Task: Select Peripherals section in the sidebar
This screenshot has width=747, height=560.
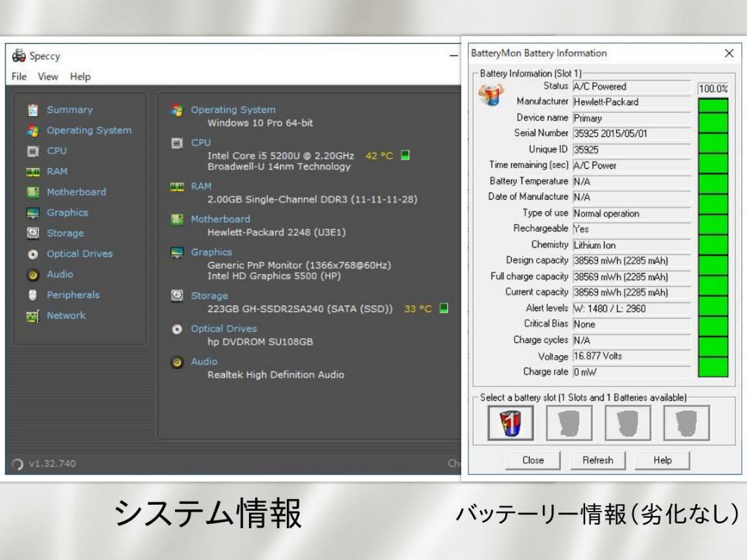Action: pyautogui.click(x=73, y=295)
